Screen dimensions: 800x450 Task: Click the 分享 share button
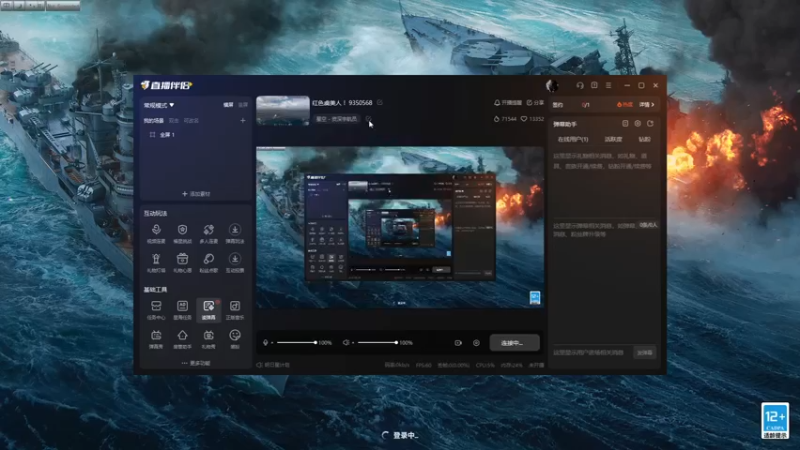click(535, 103)
